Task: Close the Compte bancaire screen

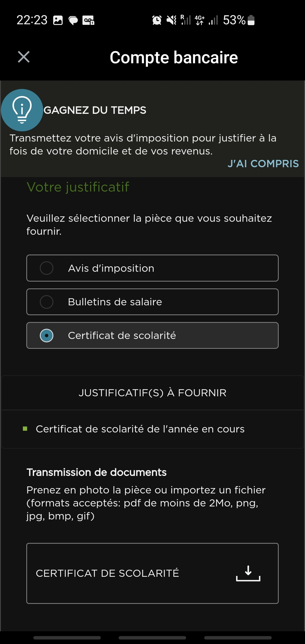Action: (x=24, y=57)
